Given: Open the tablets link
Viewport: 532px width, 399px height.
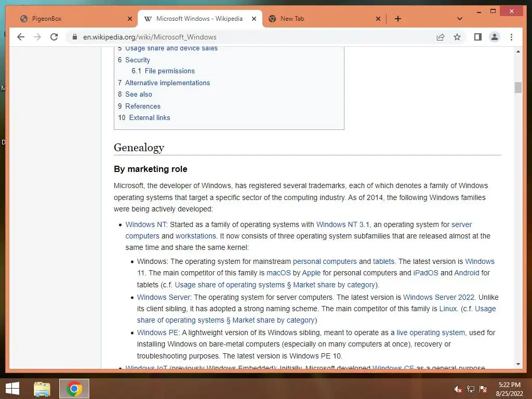Looking at the screenshot, I should pyautogui.click(x=383, y=262).
